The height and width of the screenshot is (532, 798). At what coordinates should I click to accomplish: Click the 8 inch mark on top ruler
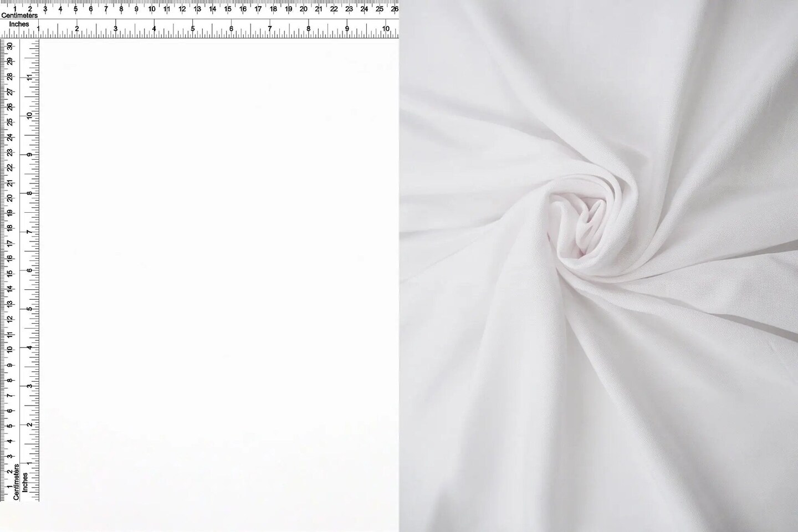coord(309,29)
